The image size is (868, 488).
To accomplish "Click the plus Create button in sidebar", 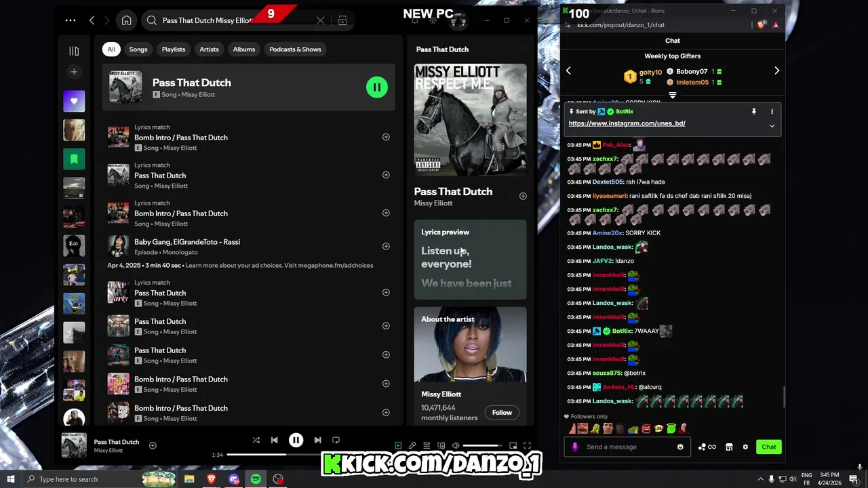I will click(74, 72).
